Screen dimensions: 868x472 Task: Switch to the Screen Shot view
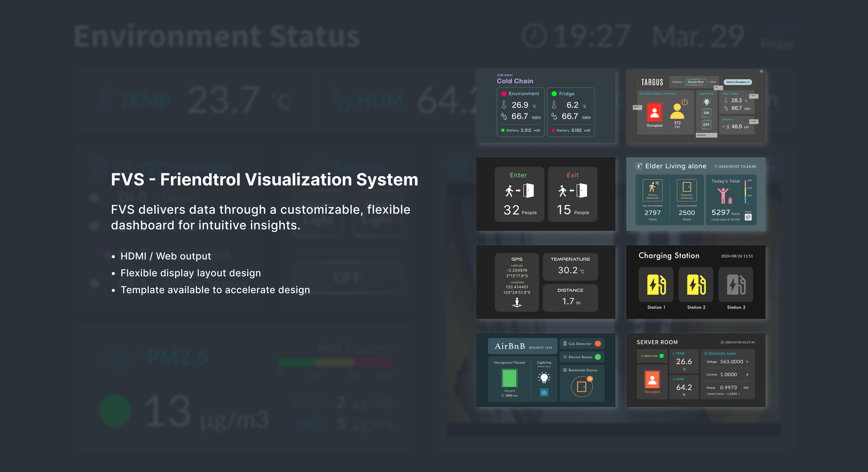(x=696, y=82)
